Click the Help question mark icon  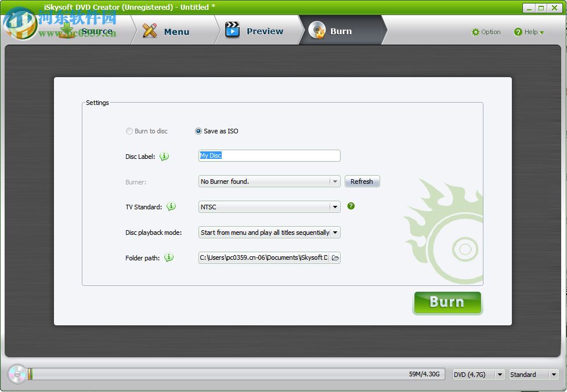click(518, 32)
